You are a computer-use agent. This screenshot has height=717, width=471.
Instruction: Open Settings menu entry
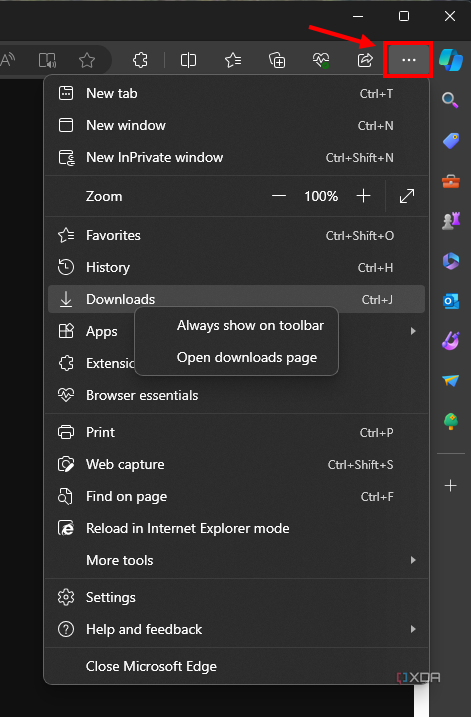pos(236,597)
